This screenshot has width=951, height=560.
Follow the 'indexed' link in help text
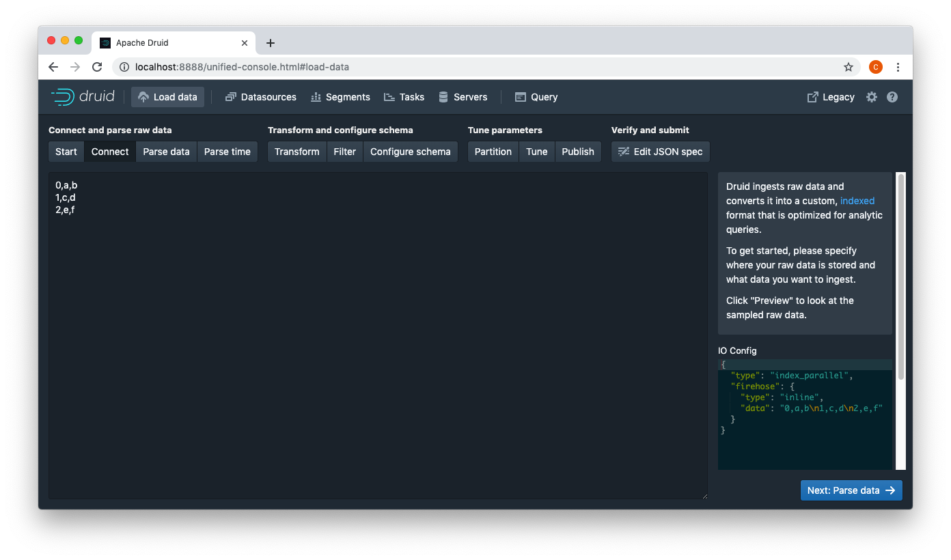pos(857,201)
